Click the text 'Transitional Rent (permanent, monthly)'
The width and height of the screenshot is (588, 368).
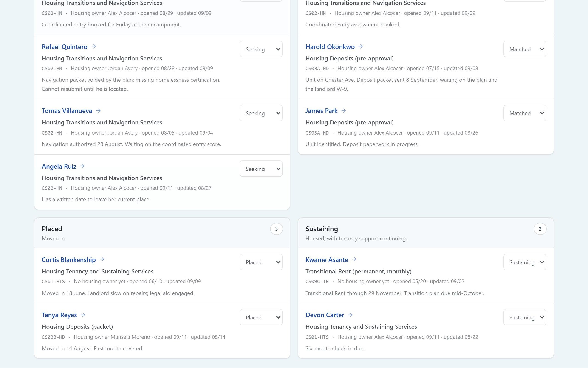click(x=358, y=271)
